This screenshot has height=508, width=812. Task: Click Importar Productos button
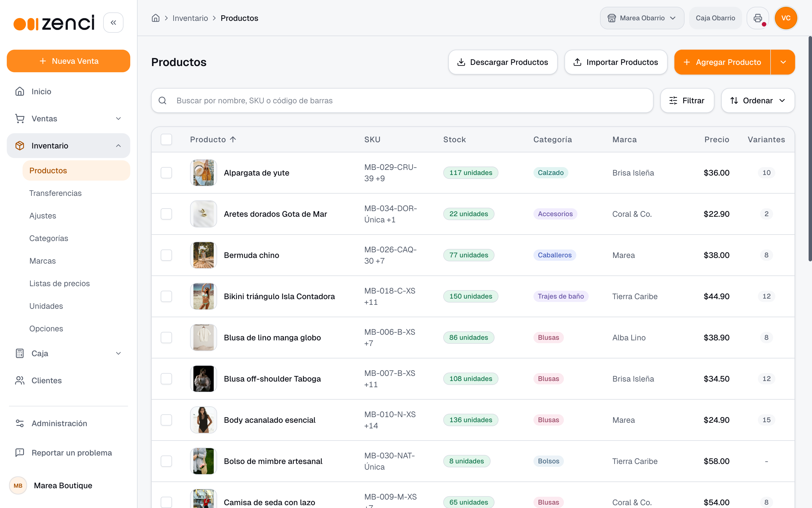pyautogui.click(x=616, y=62)
